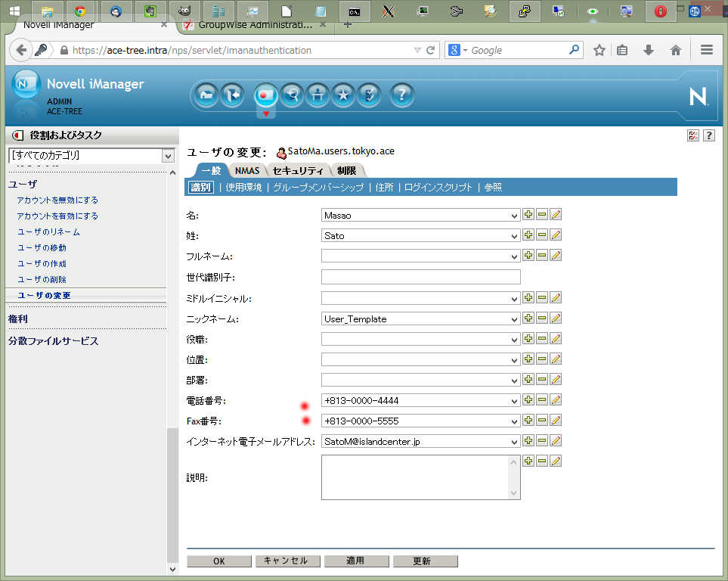Click the sidebar scroll-down arrow
728x581 pixels.
tap(172, 569)
